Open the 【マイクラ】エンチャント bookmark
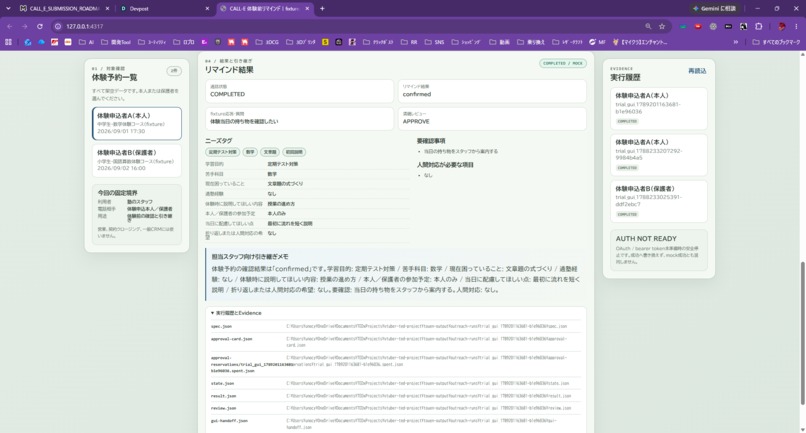Image resolution: width=806 pixels, height=433 pixels. [640, 42]
